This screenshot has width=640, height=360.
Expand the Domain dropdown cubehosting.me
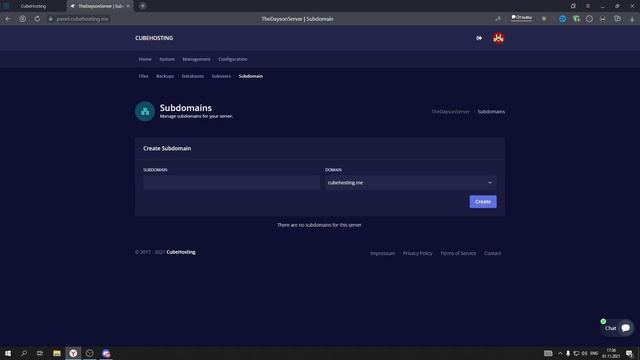coord(411,182)
